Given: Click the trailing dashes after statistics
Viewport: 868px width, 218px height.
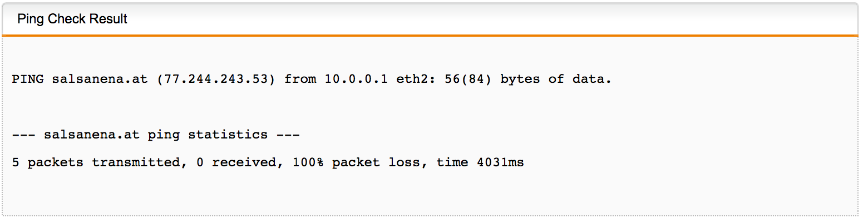Looking at the screenshot, I should [x=288, y=135].
